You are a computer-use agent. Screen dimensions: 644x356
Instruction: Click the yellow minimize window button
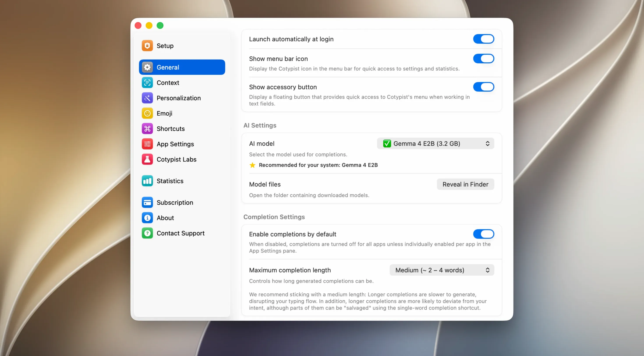[x=149, y=25]
